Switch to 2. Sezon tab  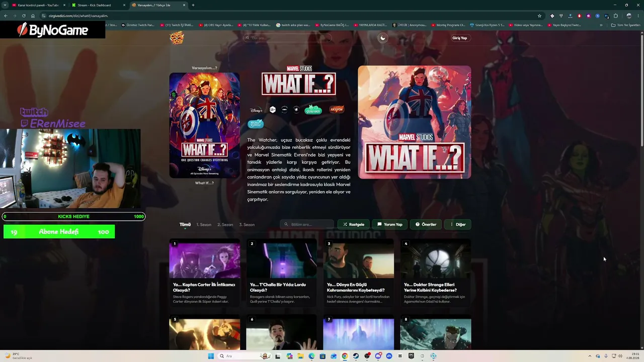point(225,225)
